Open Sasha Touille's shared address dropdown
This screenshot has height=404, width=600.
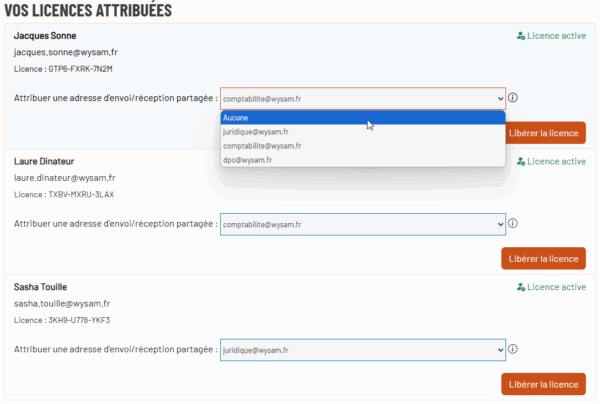(x=363, y=350)
